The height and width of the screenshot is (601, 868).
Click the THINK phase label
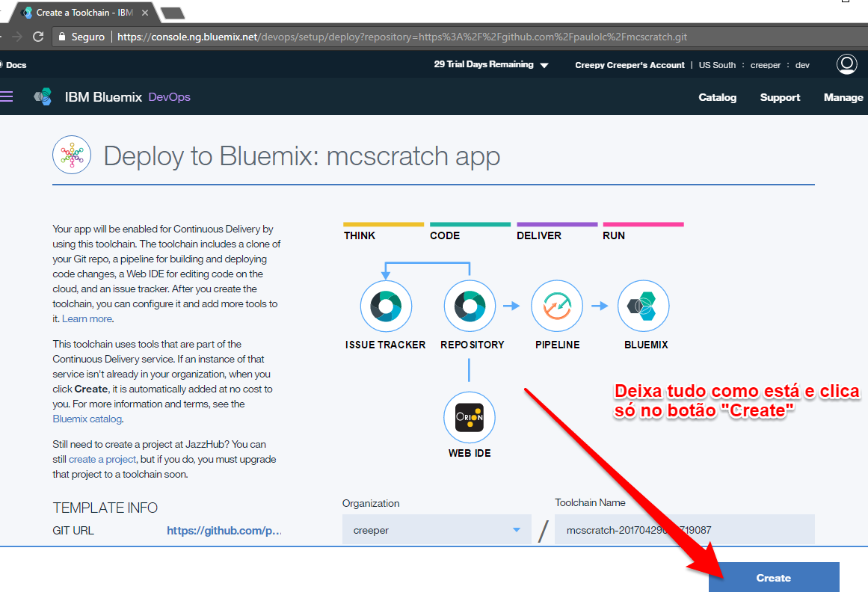click(x=360, y=235)
